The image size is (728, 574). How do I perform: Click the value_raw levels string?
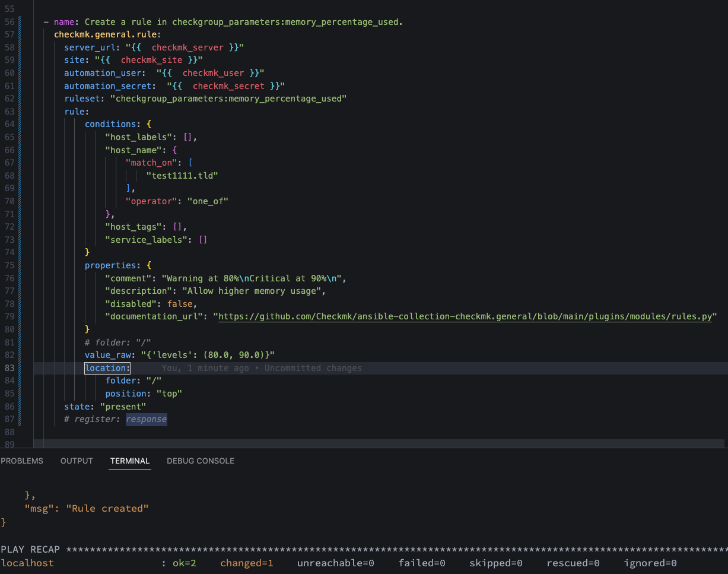(208, 355)
